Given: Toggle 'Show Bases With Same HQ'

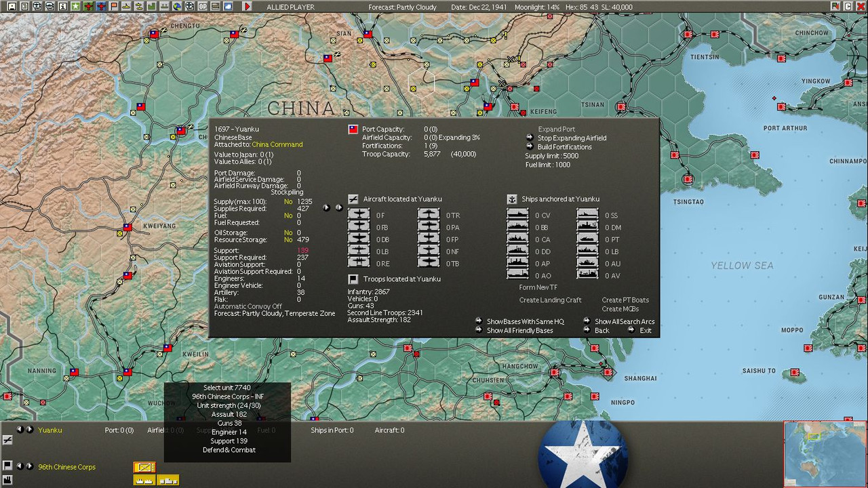Looking at the screenshot, I should tap(520, 321).
